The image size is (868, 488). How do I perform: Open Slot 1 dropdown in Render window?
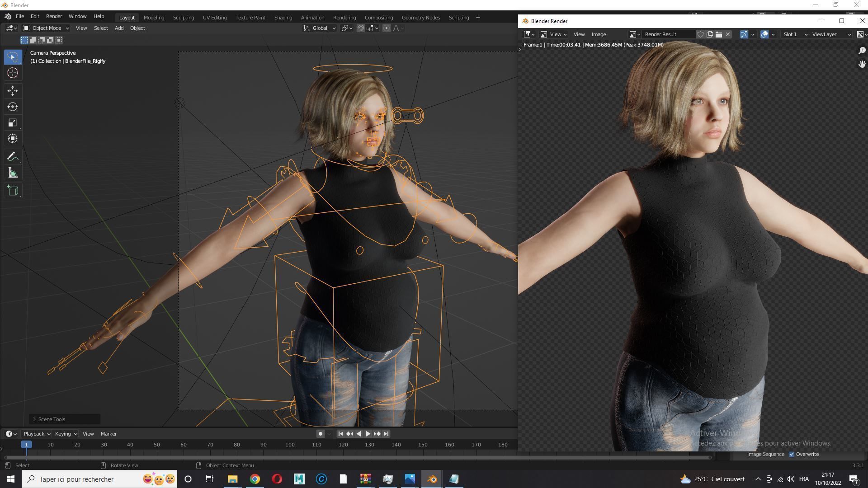pos(795,34)
